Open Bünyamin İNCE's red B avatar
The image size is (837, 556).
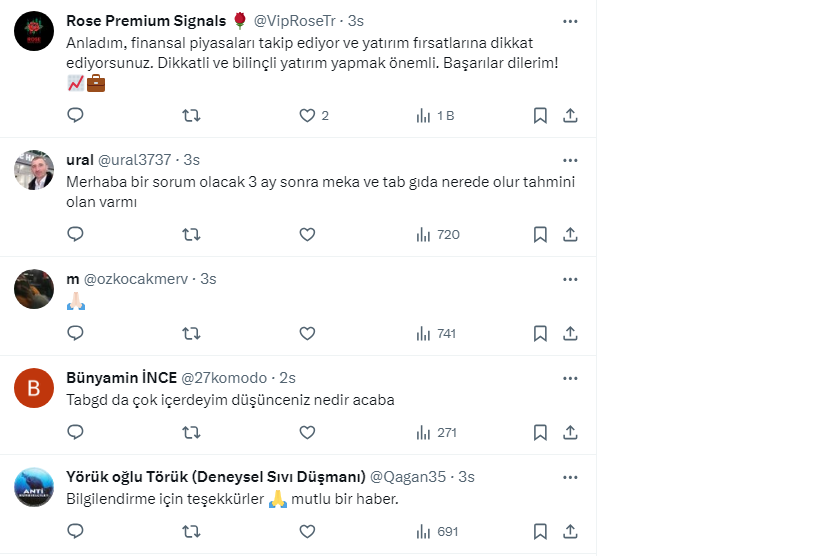click(x=34, y=388)
